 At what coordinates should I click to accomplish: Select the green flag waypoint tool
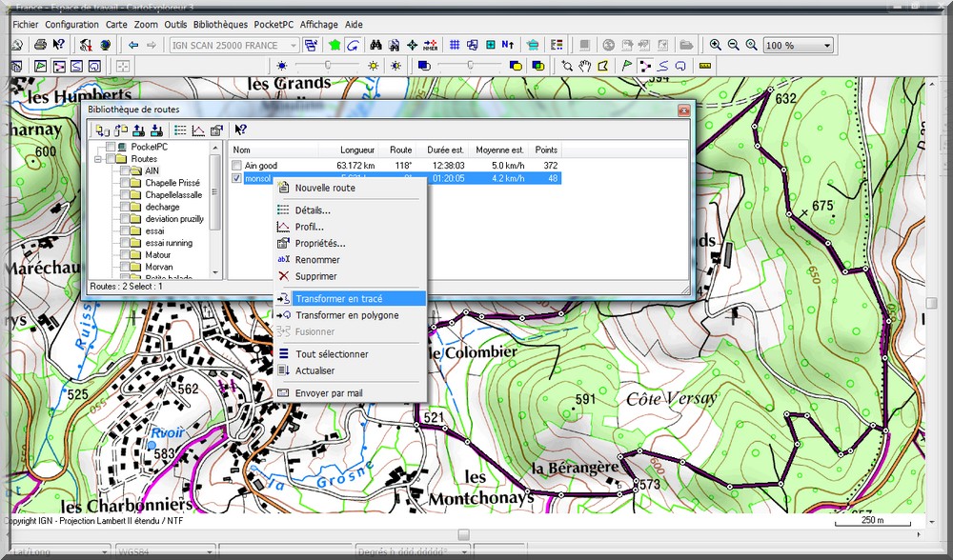(627, 67)
